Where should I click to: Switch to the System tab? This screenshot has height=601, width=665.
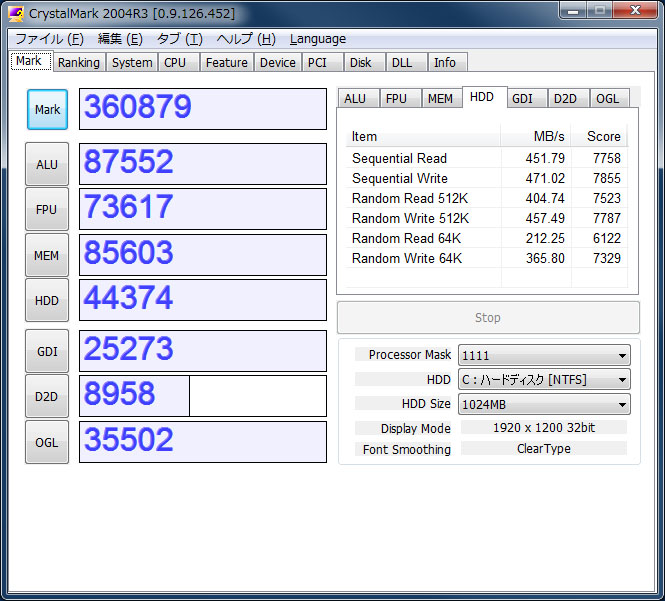tap(132, 62)
